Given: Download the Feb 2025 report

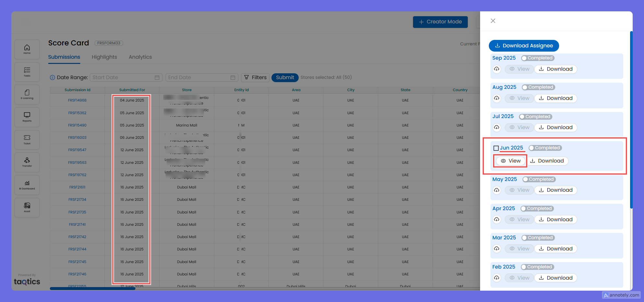Looking at the screenshot, I should pyautogui.click(x=556, y=278).
